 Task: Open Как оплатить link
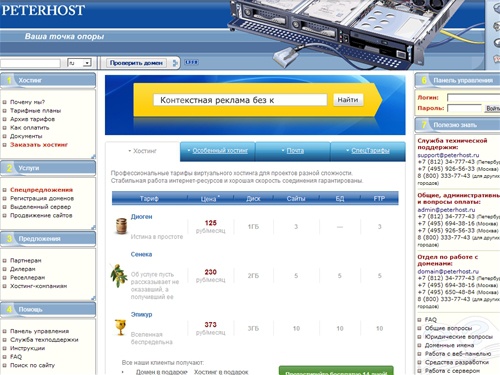pos(29,128)
